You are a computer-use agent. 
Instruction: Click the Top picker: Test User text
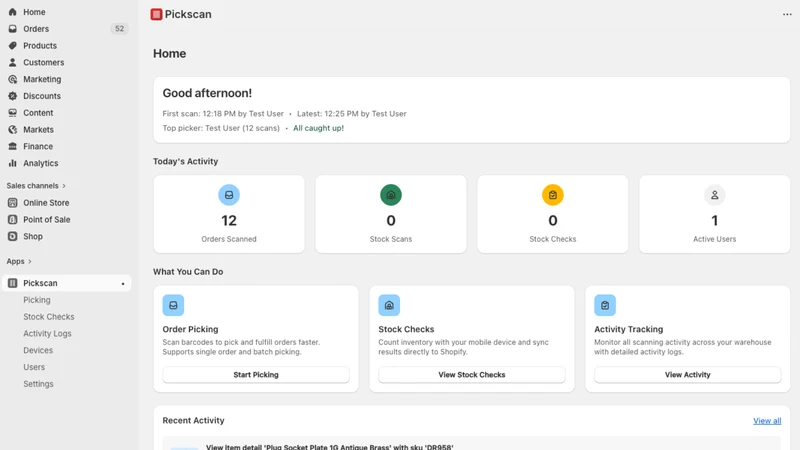click(x=221, y=128)
